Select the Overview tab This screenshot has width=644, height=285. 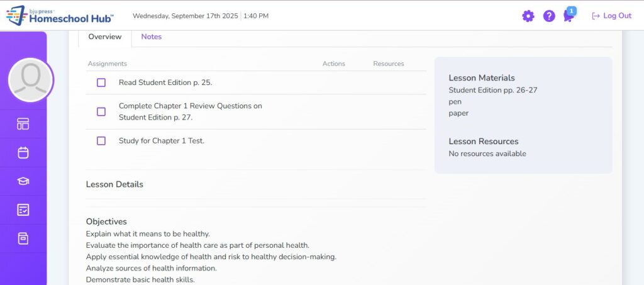[104, 37]
